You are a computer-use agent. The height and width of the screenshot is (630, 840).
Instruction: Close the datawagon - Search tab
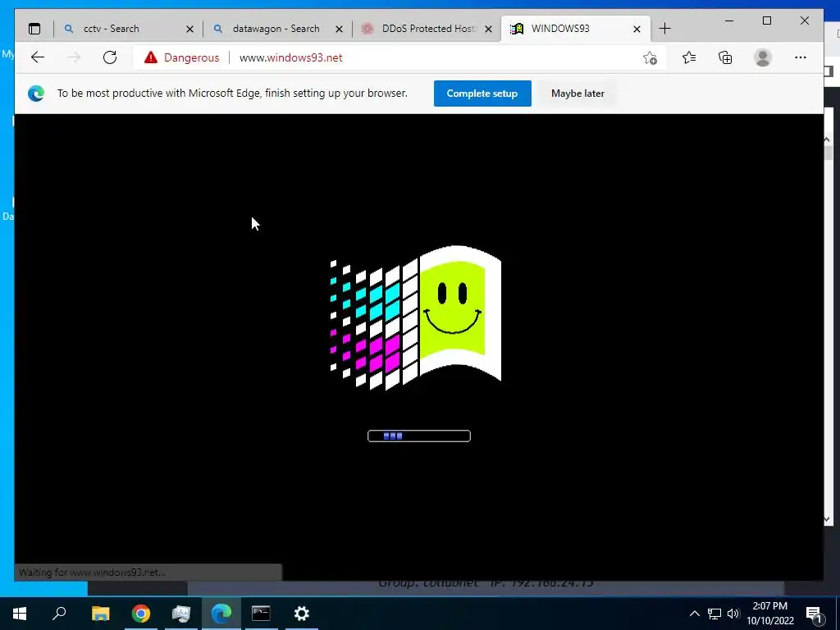pyautogui.click(x=339, y=29)
